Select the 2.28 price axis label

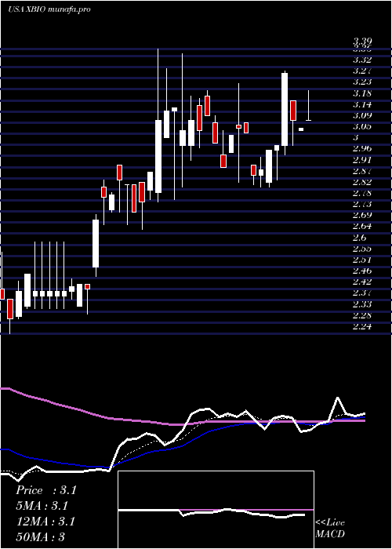click(x=362, y=316)
